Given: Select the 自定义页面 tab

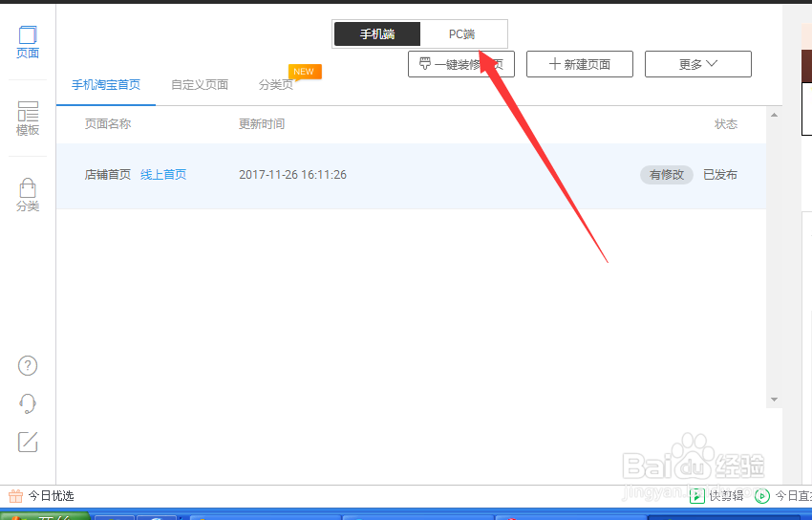Looking at the screenshot, I should click(200, 85).
